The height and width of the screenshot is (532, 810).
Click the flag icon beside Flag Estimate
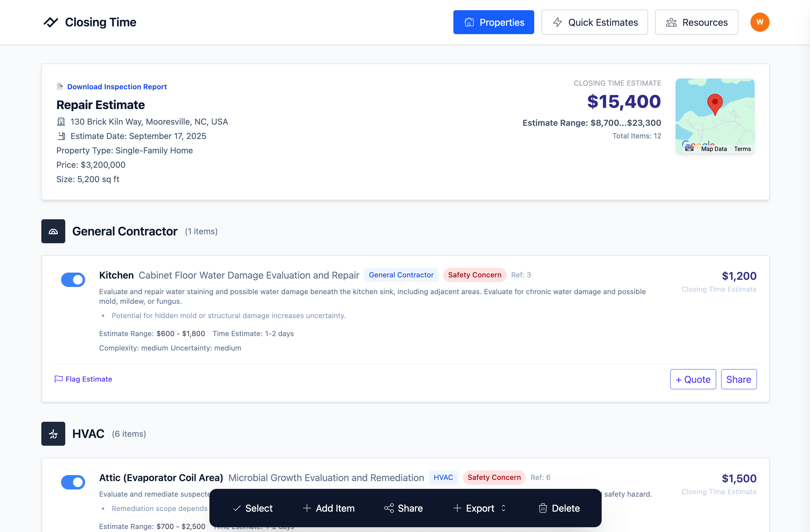[x=58, y=379]
